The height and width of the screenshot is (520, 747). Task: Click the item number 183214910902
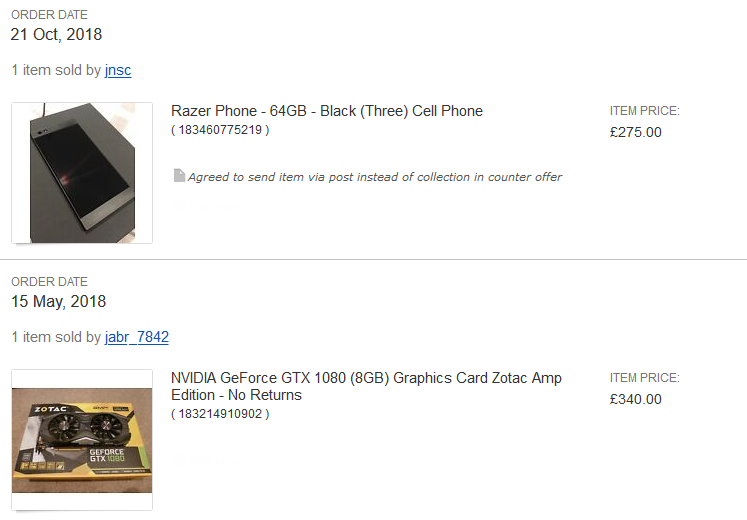[x=220, y=414]
